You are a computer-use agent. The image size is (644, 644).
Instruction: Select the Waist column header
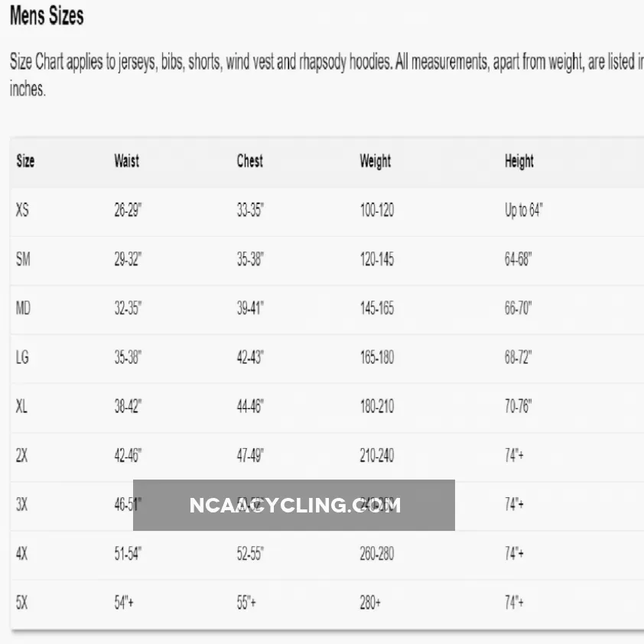(126, 161)
